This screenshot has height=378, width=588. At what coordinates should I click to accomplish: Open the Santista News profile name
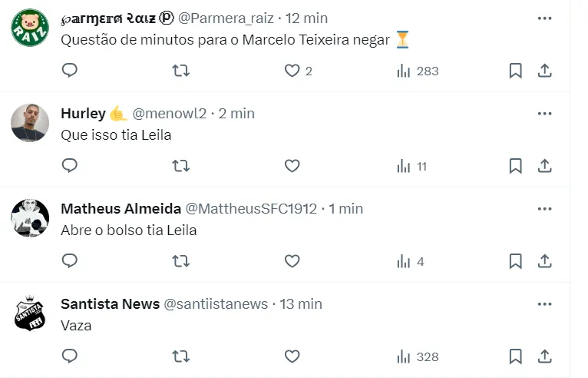tap(110, 303)
